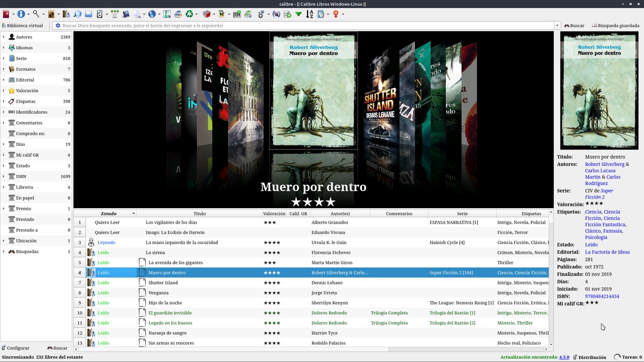Screen dimensions: 644x362
Task: Open the ISBN 9788484214434 link
Action: [x=602, y=297]
